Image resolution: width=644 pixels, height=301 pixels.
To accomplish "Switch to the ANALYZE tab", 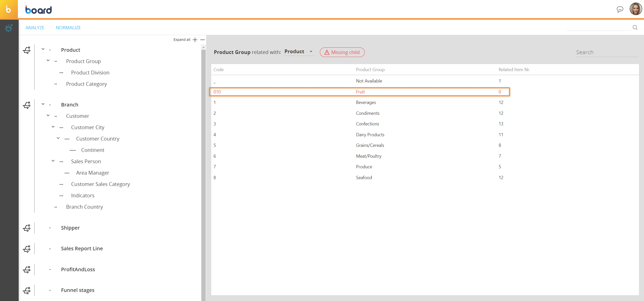I will coord(35,28).
